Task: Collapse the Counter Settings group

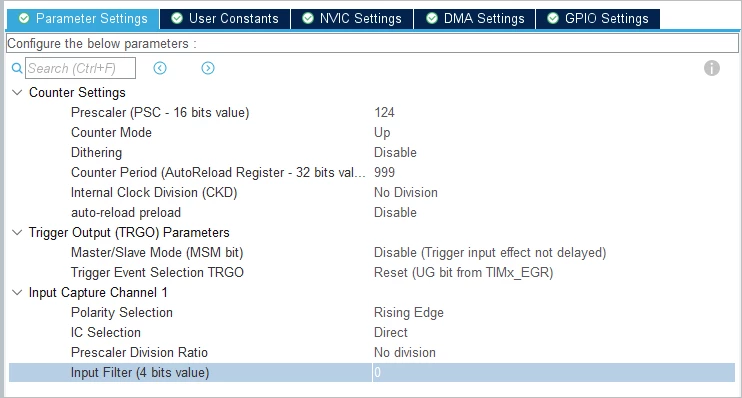Action: pyautogui.click(x=17, y=92)
